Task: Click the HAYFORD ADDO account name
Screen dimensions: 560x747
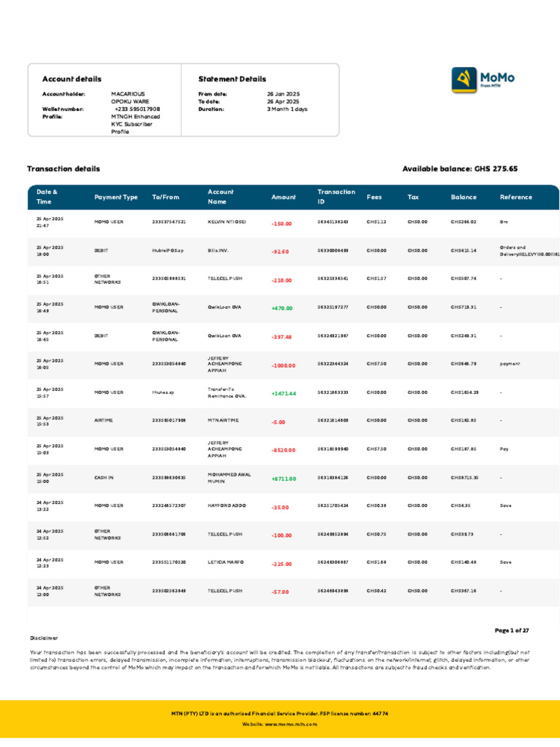Action: pyautogui.click(x=227, y=506)
